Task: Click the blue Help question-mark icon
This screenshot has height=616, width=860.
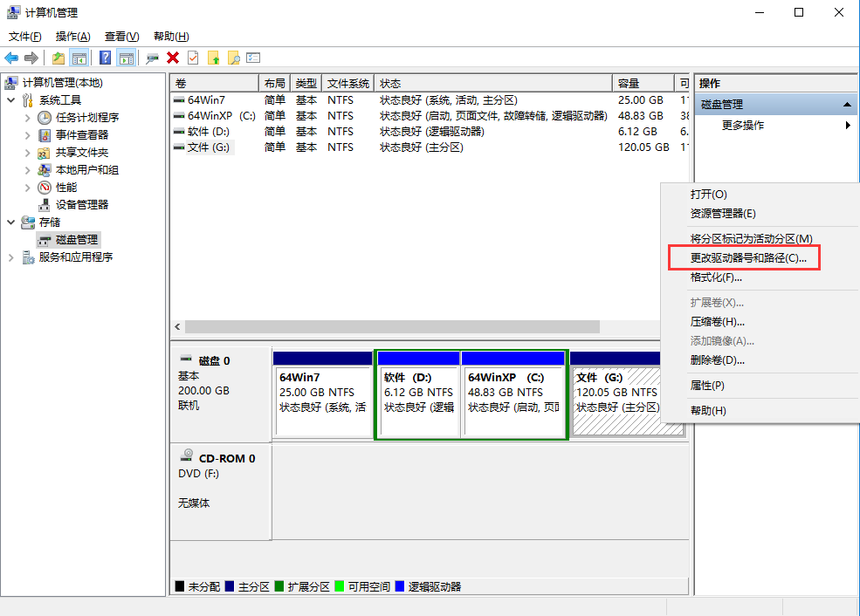Action: pos(105,58)
